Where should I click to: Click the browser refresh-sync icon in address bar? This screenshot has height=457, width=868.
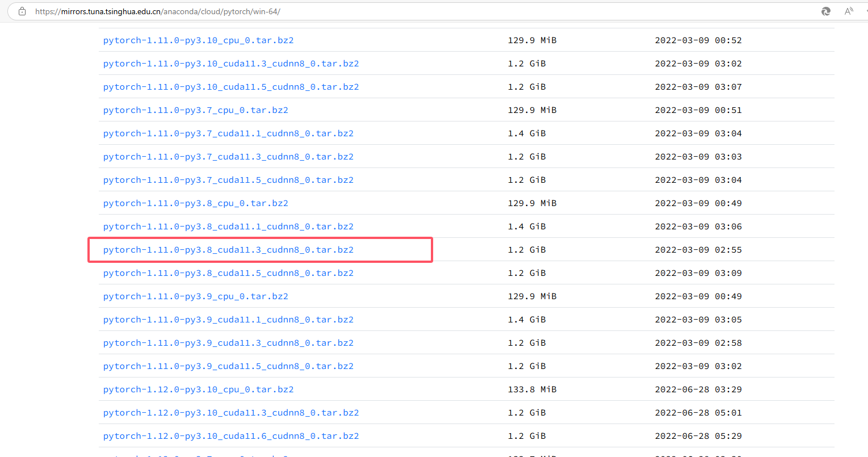point(826,11)
